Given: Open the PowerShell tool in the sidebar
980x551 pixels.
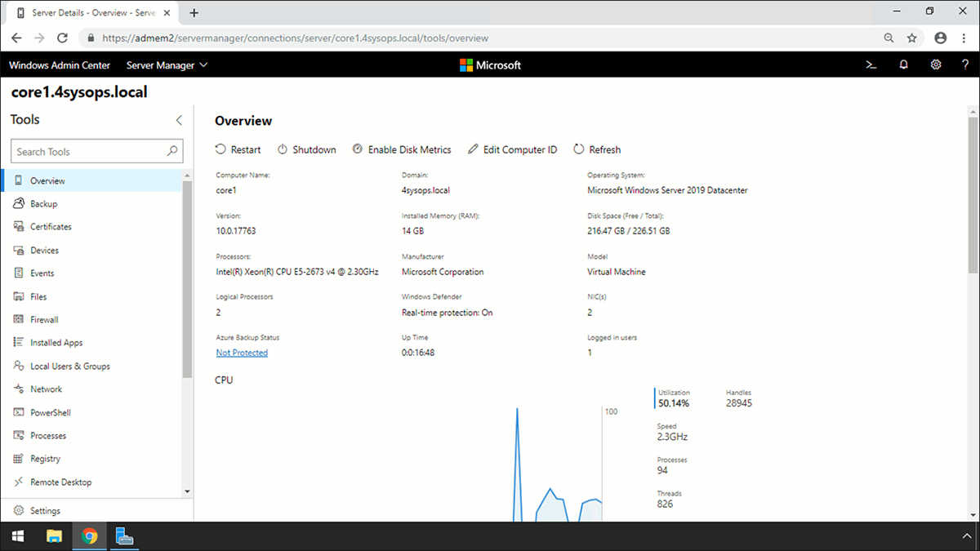Looking at the screenshot, I should pos(50,412).
